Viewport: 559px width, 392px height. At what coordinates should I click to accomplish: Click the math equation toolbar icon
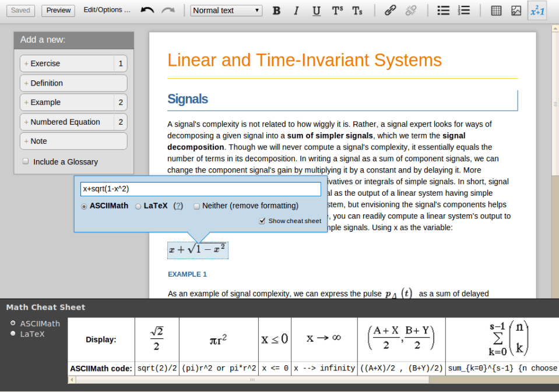coord(537,10)
